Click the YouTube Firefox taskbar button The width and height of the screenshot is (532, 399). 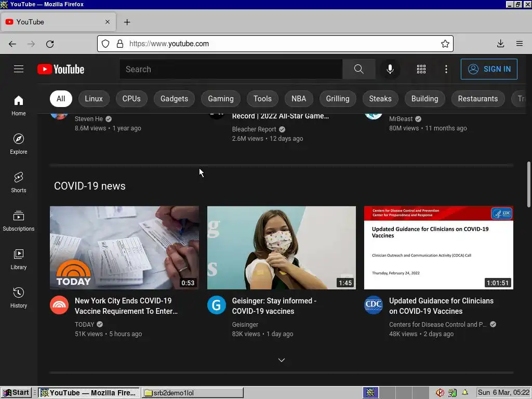tap(89, 393)
